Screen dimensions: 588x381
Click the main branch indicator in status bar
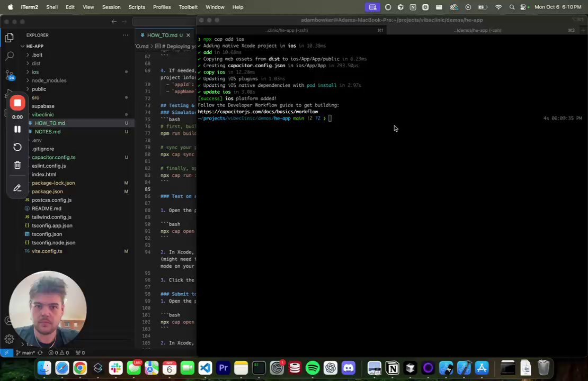[25, 353]
